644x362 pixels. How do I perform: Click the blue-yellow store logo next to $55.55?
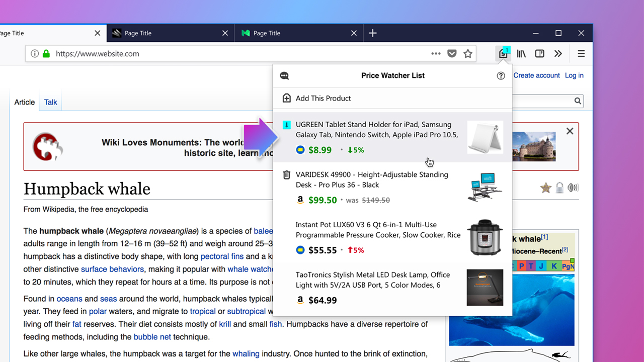(x=300, y=250)
